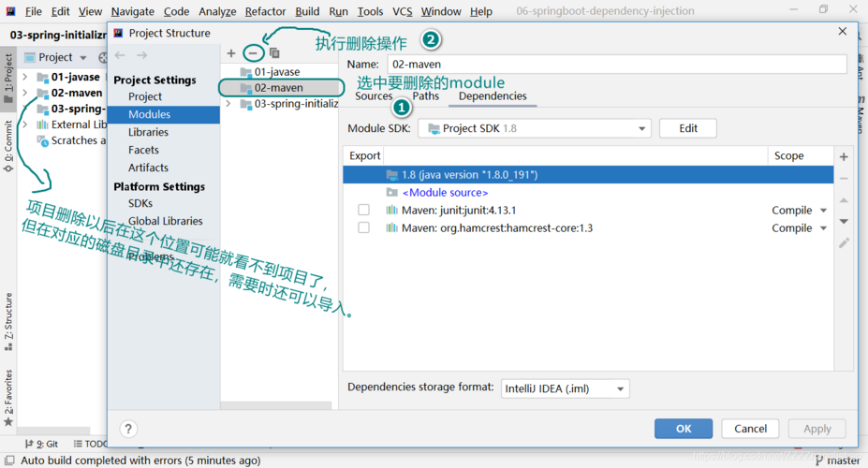Open the File menu
Image resolution: width=868 pixels, height=468 pixels.
click(33, 11)
